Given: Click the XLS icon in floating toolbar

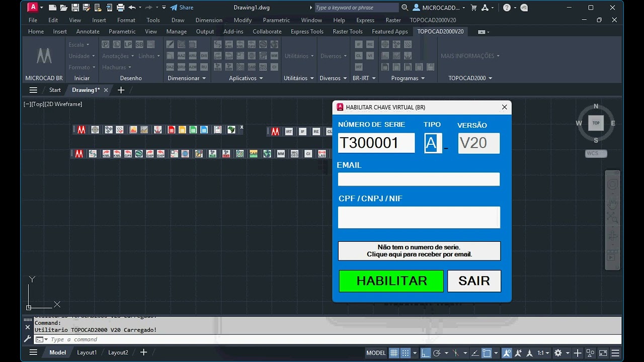Looking at the screenshot, I should click(213, 154).
